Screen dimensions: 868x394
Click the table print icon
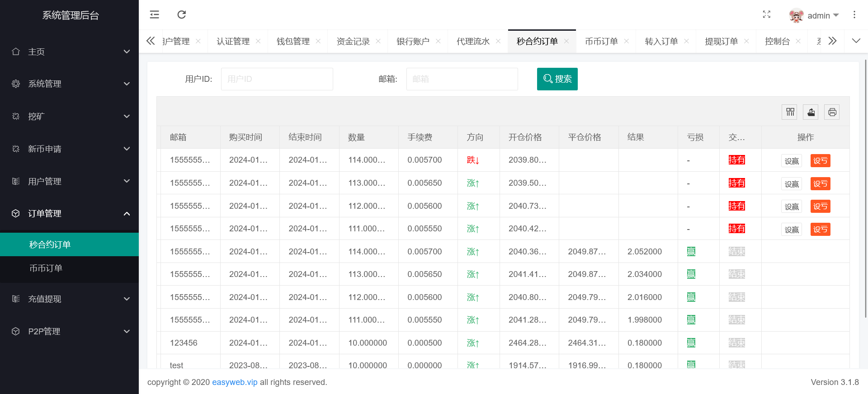[832, 112]
